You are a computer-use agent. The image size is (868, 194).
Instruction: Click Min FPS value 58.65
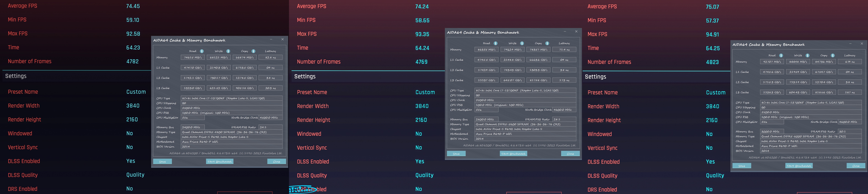pyautogui.click(x=422, y=20)
